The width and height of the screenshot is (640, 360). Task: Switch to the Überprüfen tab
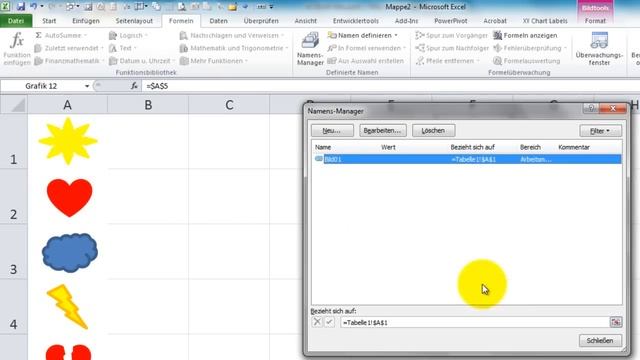261,21
